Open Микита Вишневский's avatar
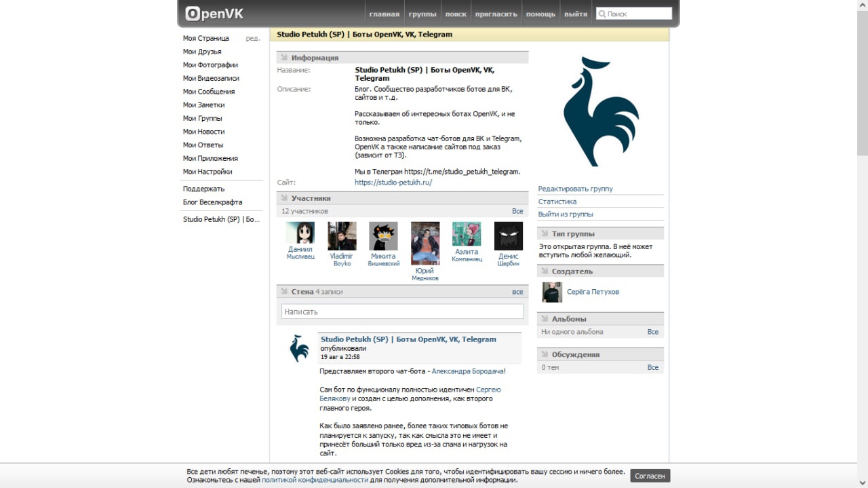Screen dimensions: 868x488 pos(383,236)
